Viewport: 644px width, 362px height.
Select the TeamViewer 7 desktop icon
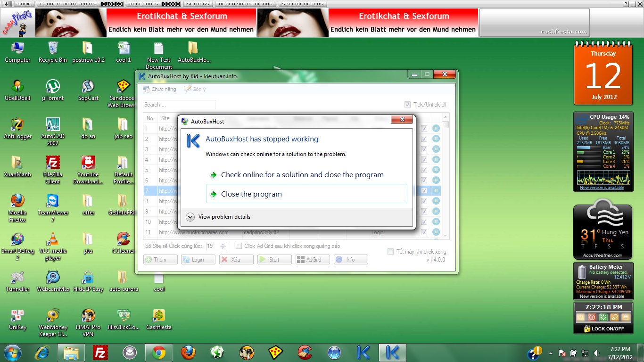[53, 208]
